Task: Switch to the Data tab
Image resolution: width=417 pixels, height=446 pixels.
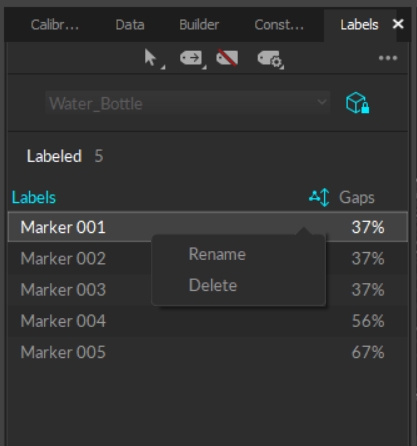Action: pyautogui.click(x=130, y=25)
